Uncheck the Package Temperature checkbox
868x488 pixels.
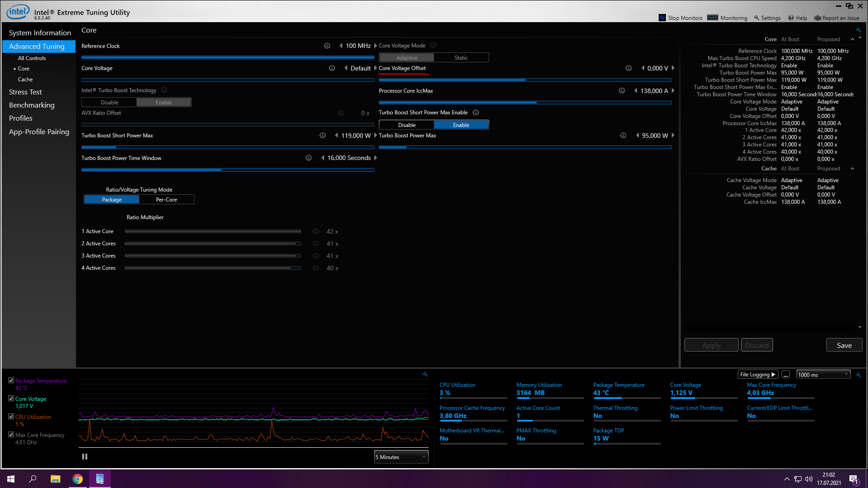[11, 380]
